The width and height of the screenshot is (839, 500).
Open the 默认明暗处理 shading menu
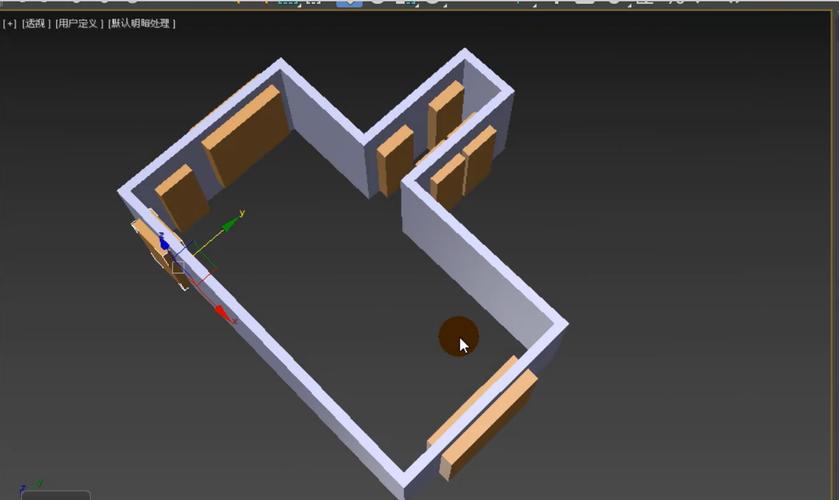tap(142, 24)
